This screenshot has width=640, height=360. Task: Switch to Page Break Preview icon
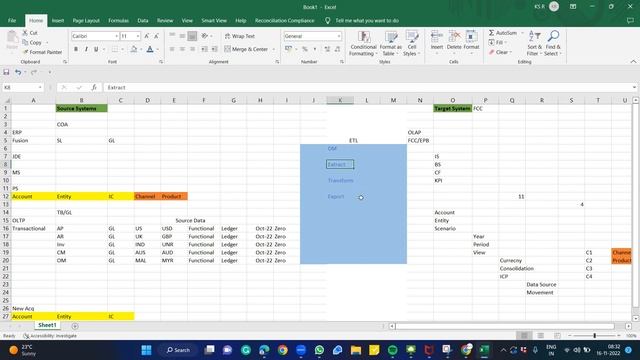[557, 336]
